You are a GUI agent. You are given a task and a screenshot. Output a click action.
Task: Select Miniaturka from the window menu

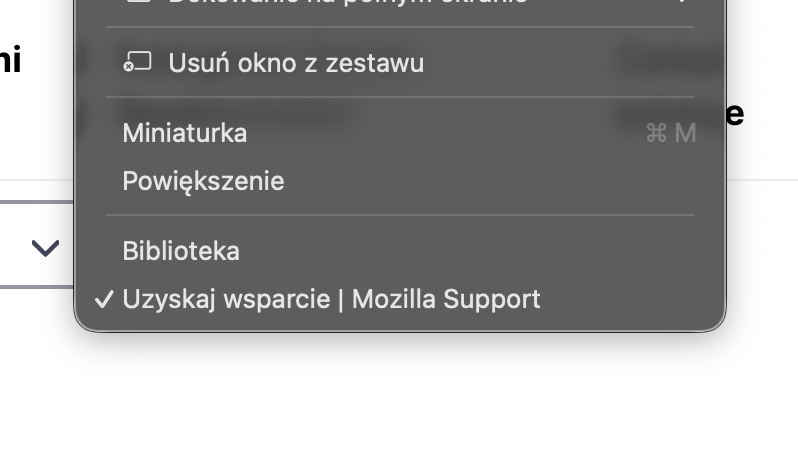click(x=400, y=133)
